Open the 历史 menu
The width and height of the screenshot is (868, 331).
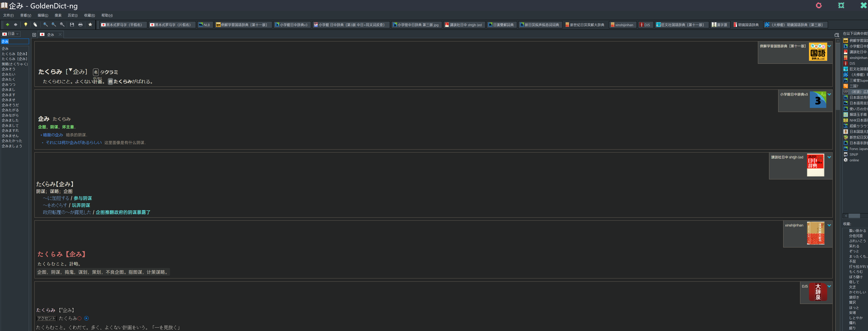pyautogui.click(x=72, y=15)
